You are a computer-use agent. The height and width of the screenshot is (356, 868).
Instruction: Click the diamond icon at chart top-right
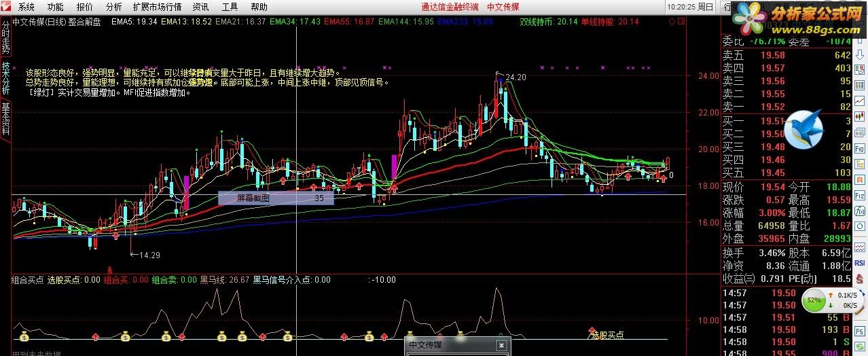click(x=672, y=22)
